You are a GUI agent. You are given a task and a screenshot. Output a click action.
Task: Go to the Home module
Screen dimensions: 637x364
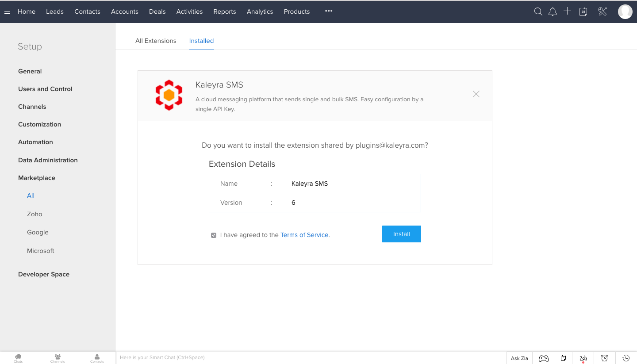click(x=27, y=11)
